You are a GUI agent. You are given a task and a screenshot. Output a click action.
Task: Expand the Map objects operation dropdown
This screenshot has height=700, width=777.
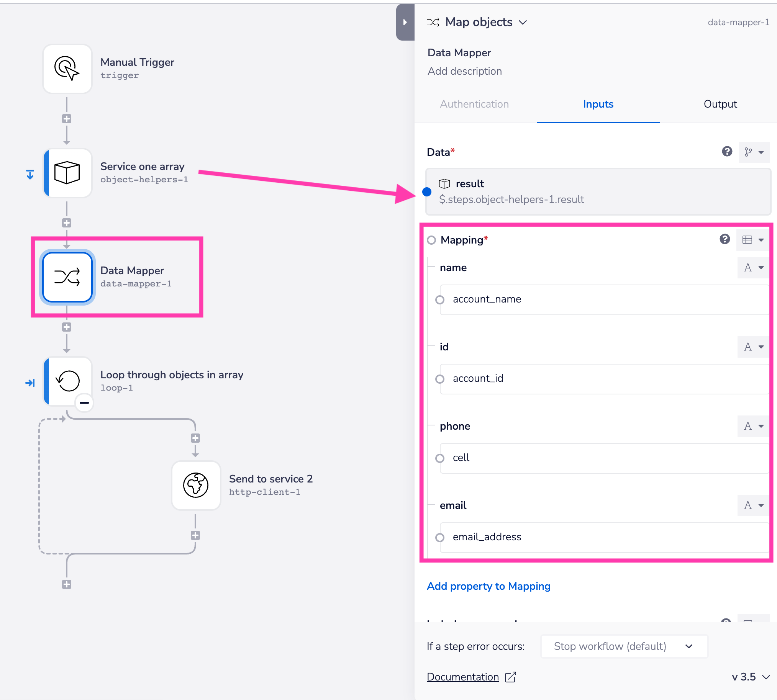coord(522,22)
